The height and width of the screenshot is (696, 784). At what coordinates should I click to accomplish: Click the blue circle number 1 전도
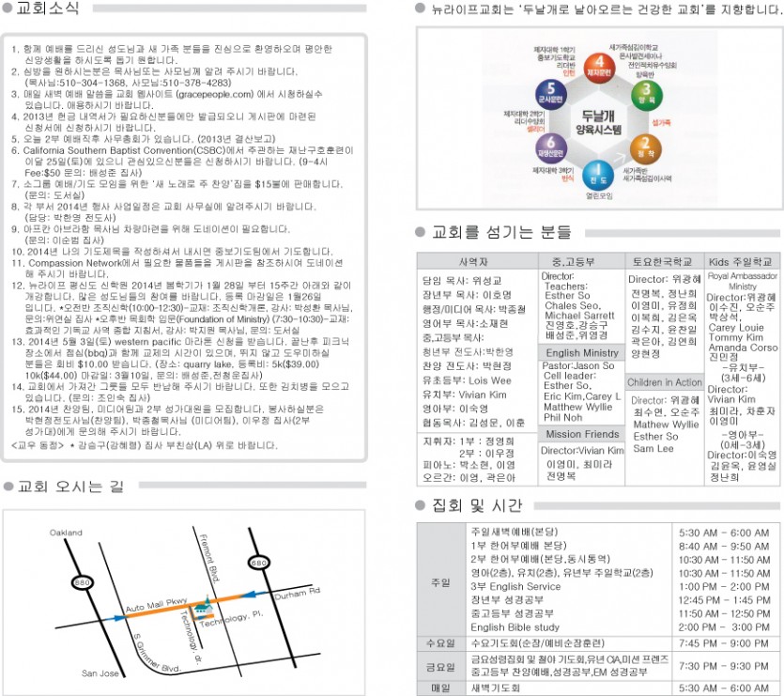[x=597, y=175]
